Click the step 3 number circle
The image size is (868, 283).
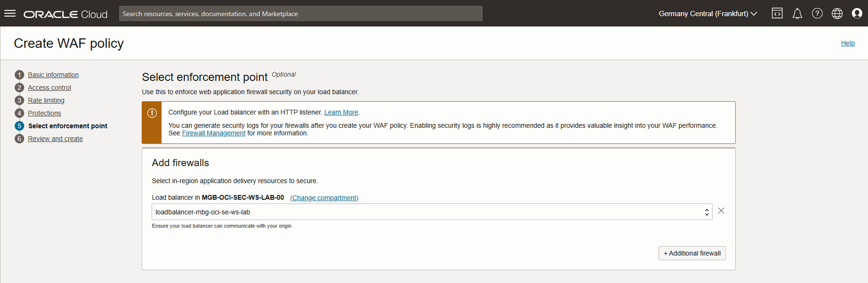pyautogui.click(x=19, y=100)
